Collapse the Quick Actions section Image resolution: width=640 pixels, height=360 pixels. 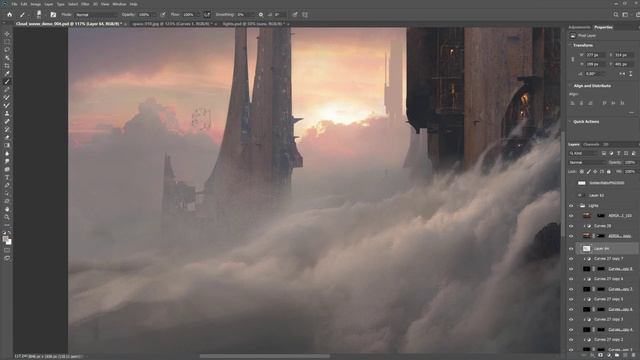[570, 122]
